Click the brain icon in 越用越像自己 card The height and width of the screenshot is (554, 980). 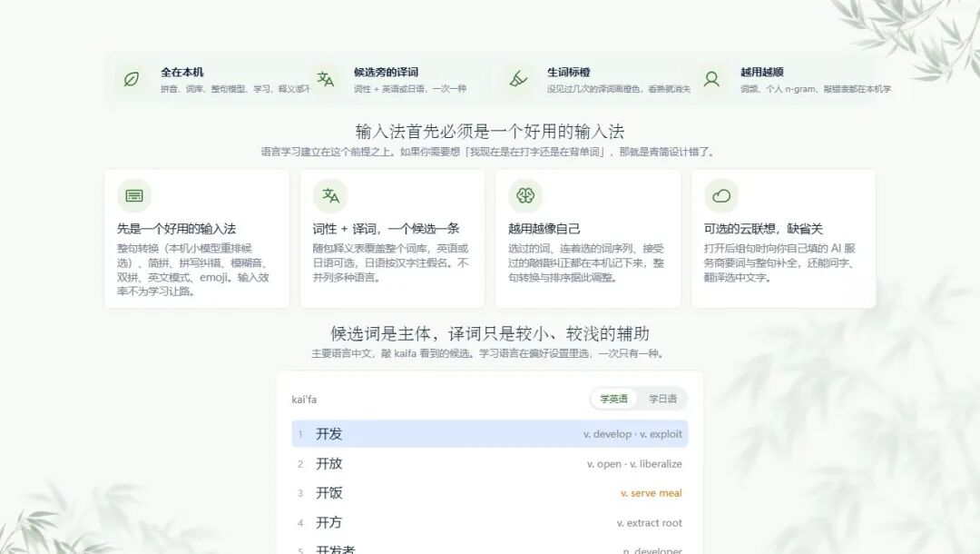525,195
